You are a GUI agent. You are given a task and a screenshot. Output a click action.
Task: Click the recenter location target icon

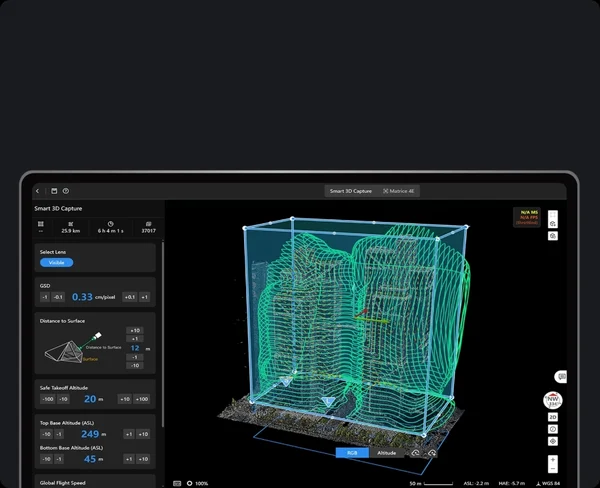point(553,441)
